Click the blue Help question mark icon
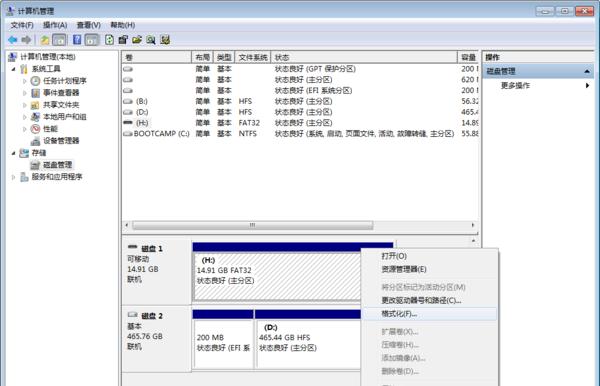600x386 pixels. [77, 39]
